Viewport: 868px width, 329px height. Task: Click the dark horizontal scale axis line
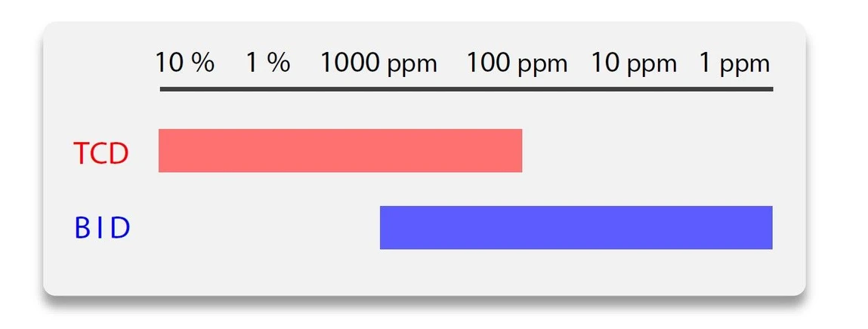[466, 90]
